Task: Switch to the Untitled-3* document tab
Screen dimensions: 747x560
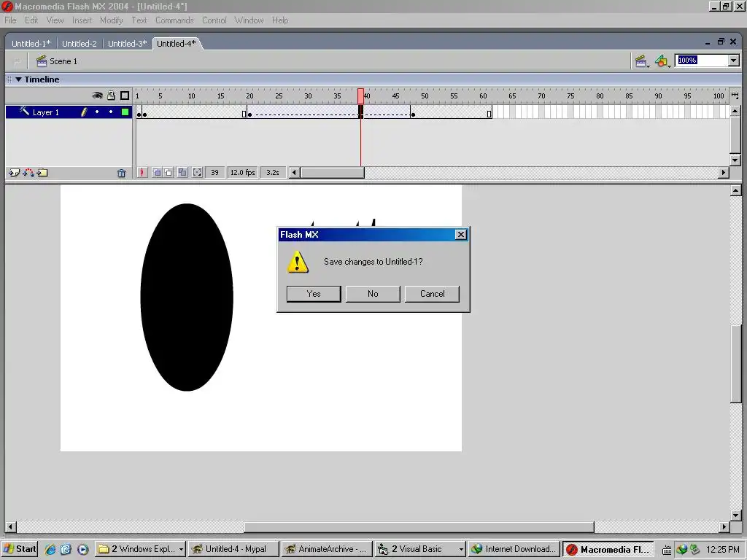Action: [127, 44]
